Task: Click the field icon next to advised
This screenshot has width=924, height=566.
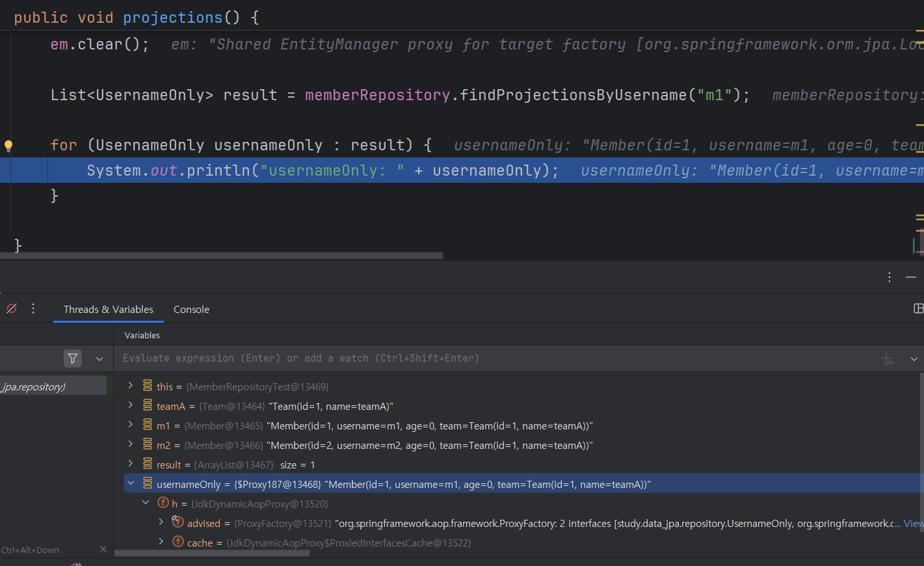Action: 178,522
